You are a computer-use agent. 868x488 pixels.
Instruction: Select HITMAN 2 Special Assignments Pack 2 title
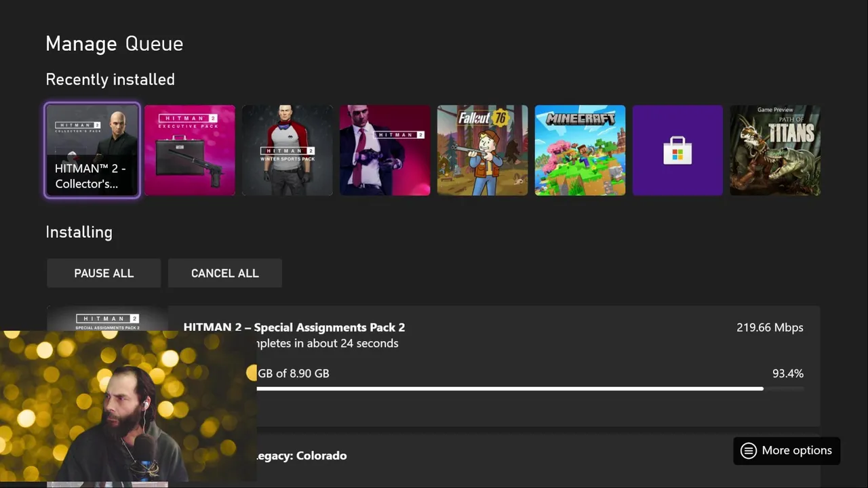(294, 327)
